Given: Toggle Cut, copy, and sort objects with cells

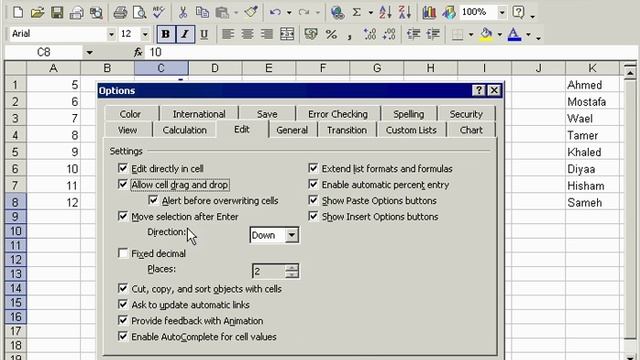Looking at the screenshot, I should pyautogui.click(x=122, y=289).
